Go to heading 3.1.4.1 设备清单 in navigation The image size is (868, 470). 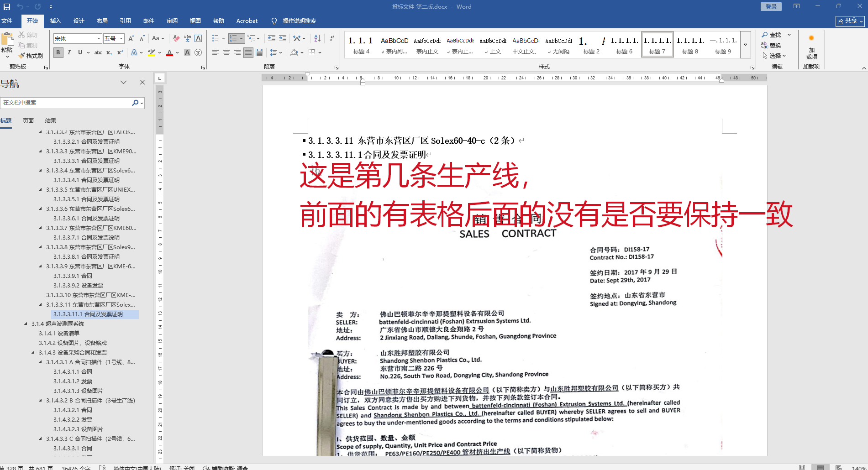pyautogui.click(x=59, y=334)
